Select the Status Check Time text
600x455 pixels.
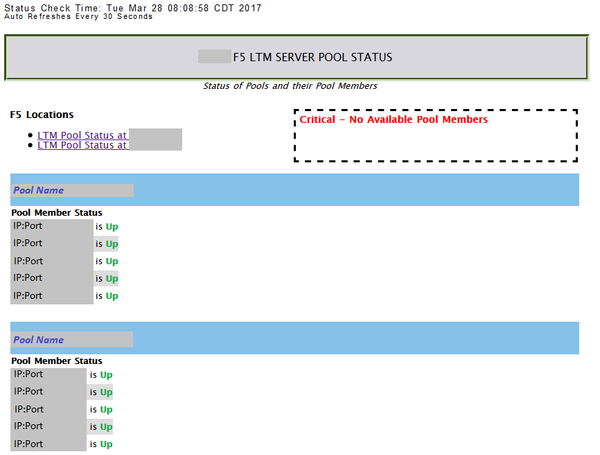click(x=133, y=8)
